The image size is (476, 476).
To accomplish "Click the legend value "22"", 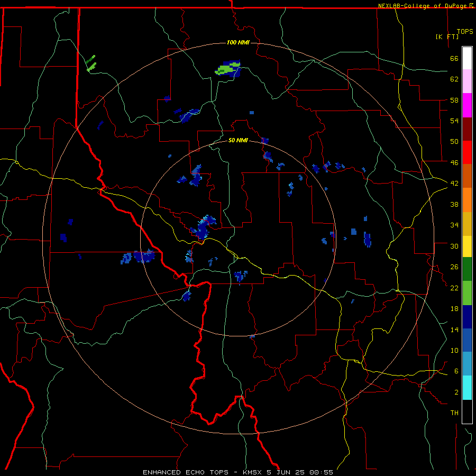I will tap(454, 288).
